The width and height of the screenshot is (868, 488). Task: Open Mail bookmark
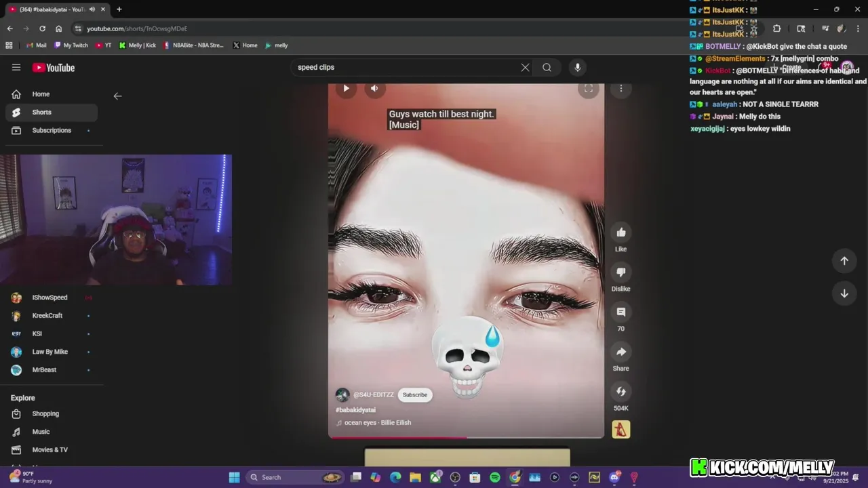(37, 45)
